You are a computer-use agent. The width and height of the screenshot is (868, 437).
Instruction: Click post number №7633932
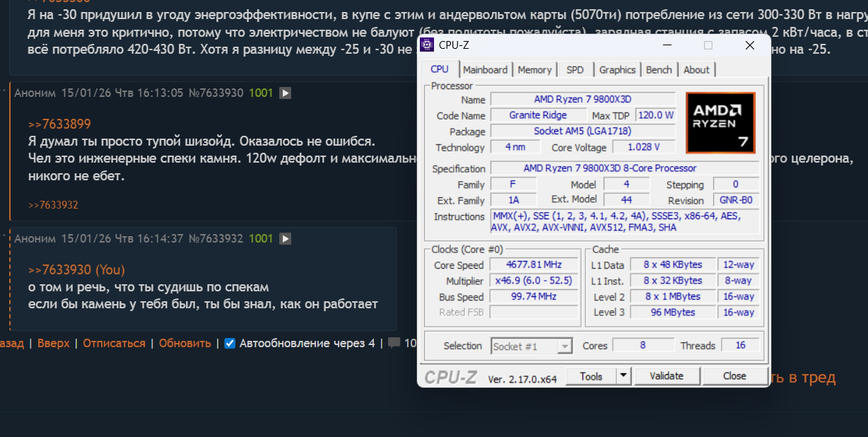tap(216, 239)
